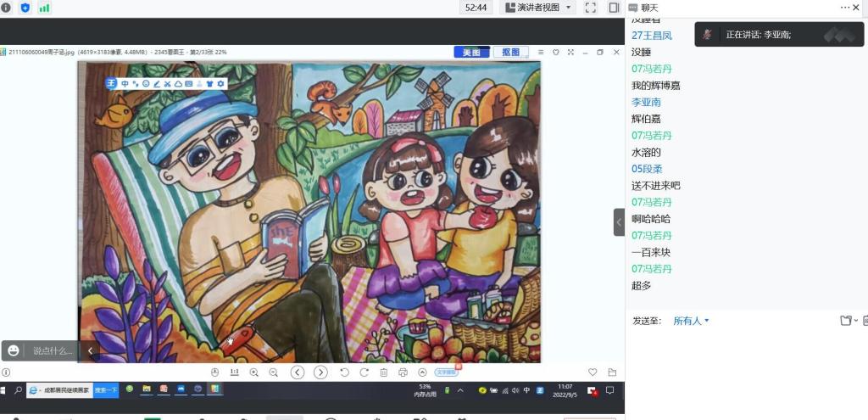Rotate the image clockwise
Image resolution: width=868 pixels, height=420 pixels.
pyautogui.click(x=364, y=372)
